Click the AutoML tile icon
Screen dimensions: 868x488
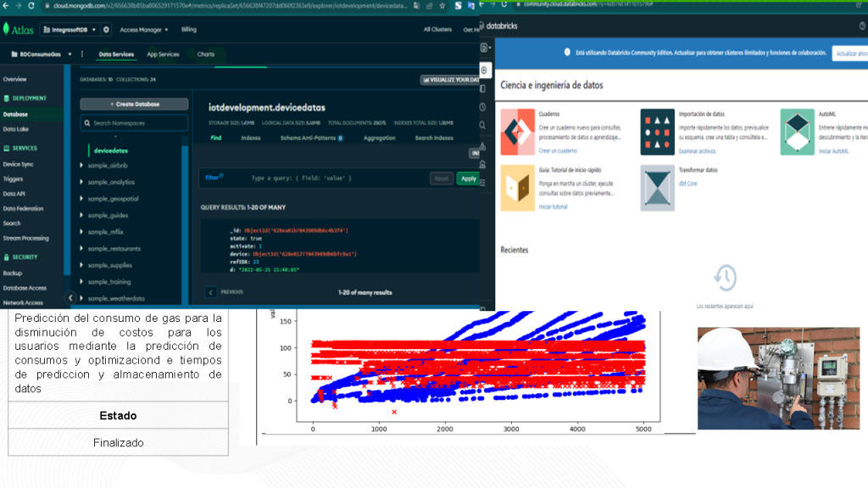click(797, 132)
